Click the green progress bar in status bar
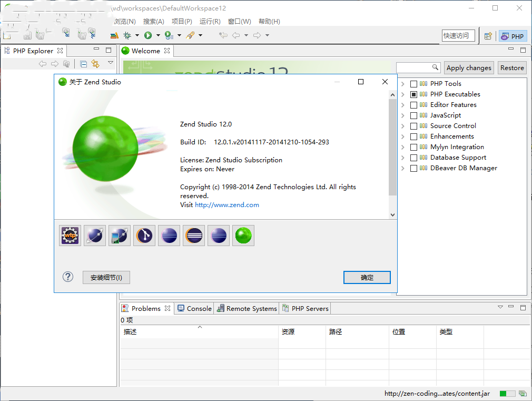 pyautogui.click(x=507, y=394)
